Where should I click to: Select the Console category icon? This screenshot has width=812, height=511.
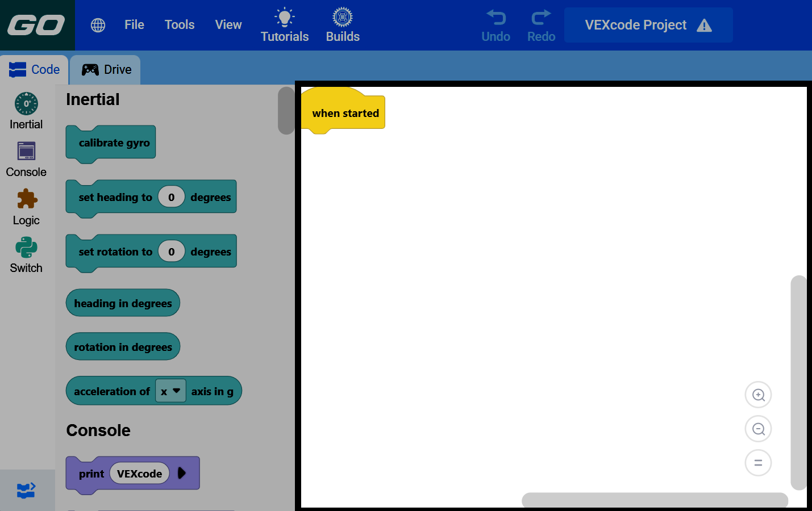click(26, 151)
